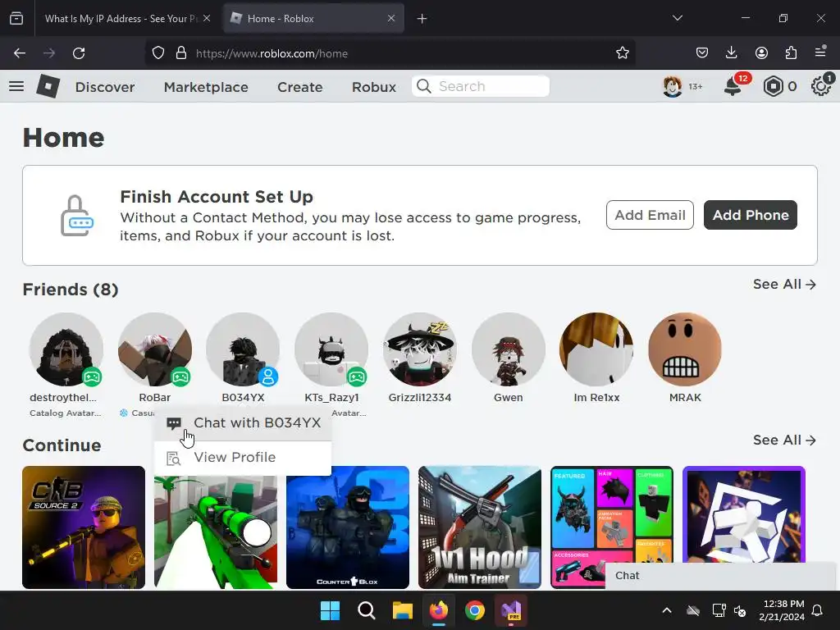The image size is (840, 630).
Task: Open the purple-bordered white figure game tile
Action: coord(744,514)
